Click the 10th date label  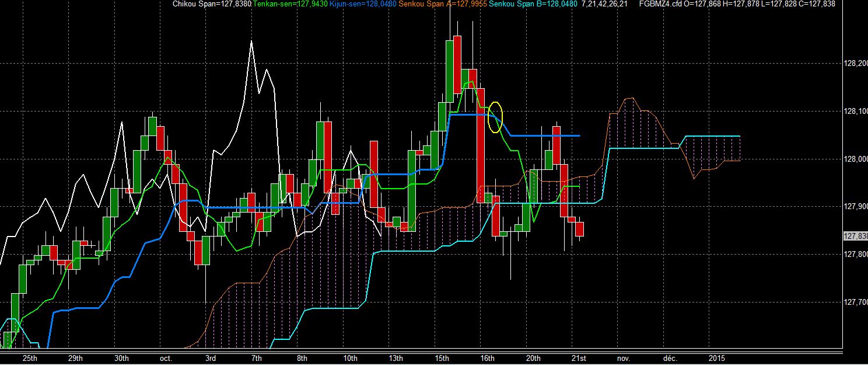(351, 358)
